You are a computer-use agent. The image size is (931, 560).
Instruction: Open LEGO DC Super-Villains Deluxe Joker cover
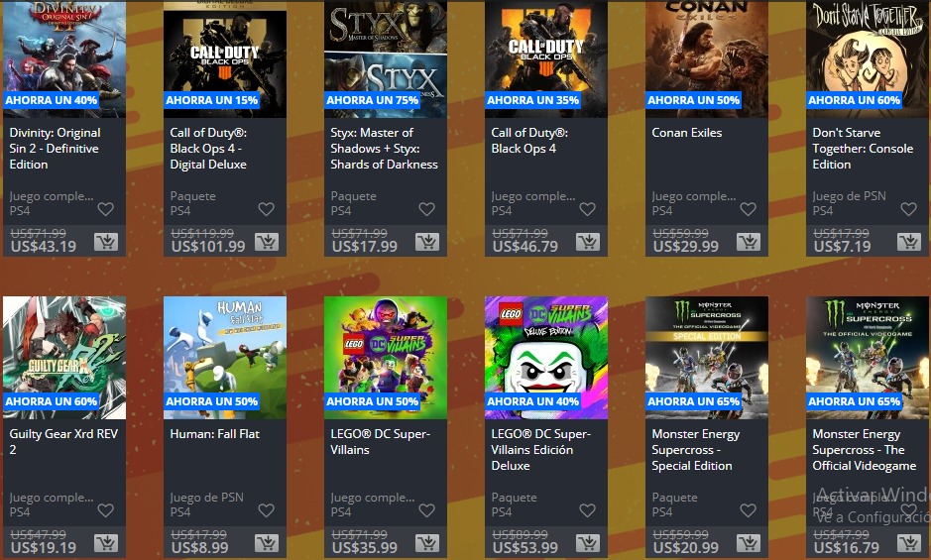pyautogui.click(x=546, y=358)
